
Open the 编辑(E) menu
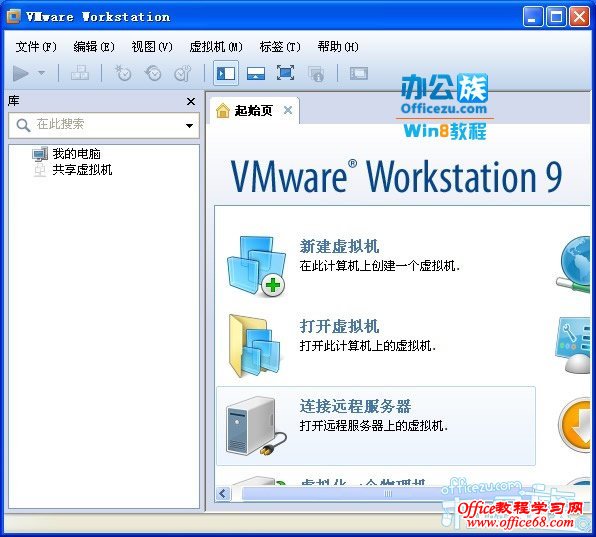(94, 47)
